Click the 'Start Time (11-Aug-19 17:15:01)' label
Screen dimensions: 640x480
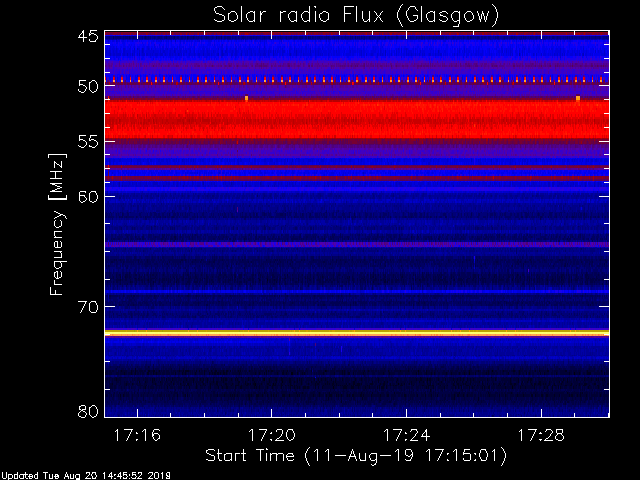[356, 456]
